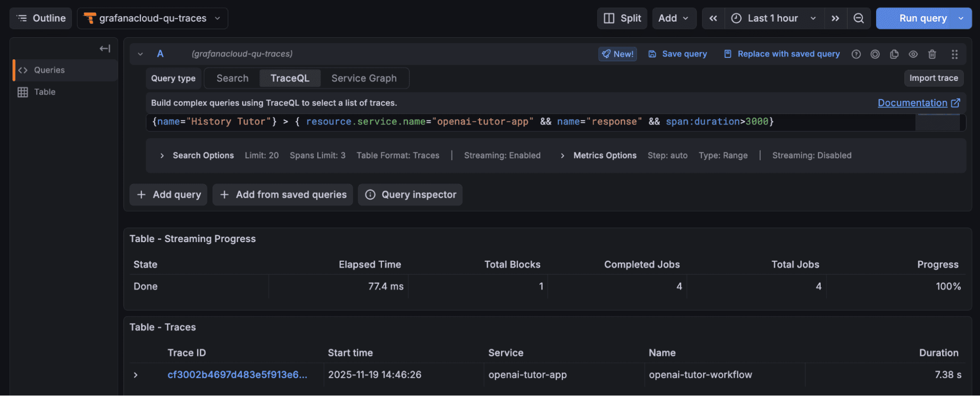Click the Total Jobs column header

(795, 265)
